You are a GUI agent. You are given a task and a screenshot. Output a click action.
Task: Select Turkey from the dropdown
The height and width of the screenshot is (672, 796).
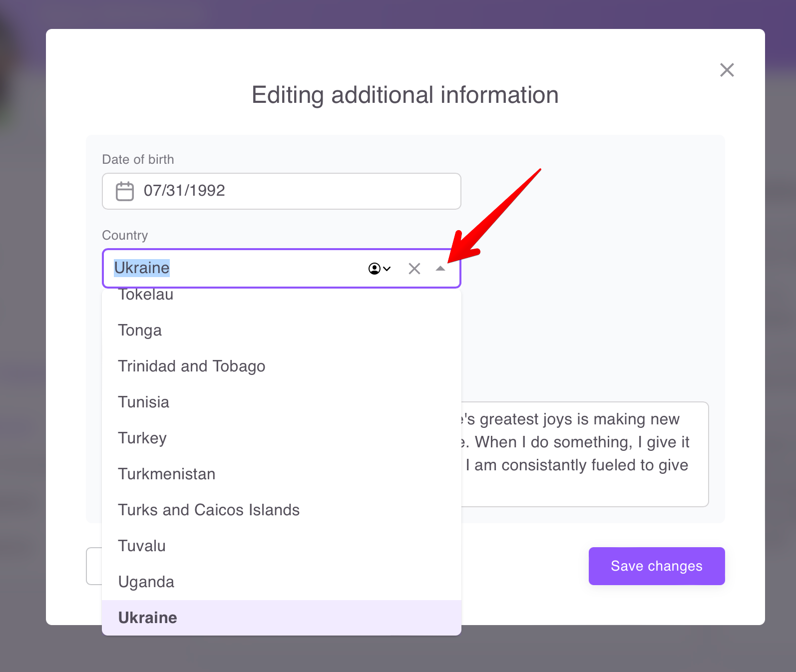click(142, 438)
